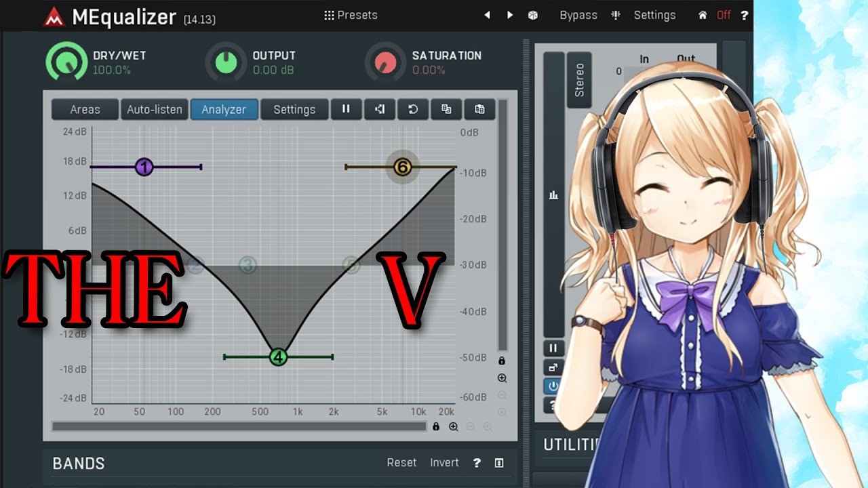The image size is (868, 488).
Task: Toggle the Analyzer button
Action: coord(224,109)
